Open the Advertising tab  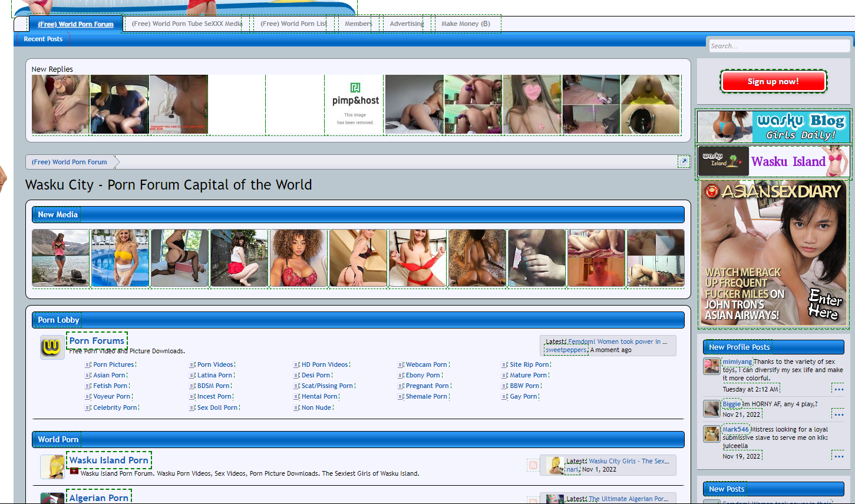pos(407,24)
